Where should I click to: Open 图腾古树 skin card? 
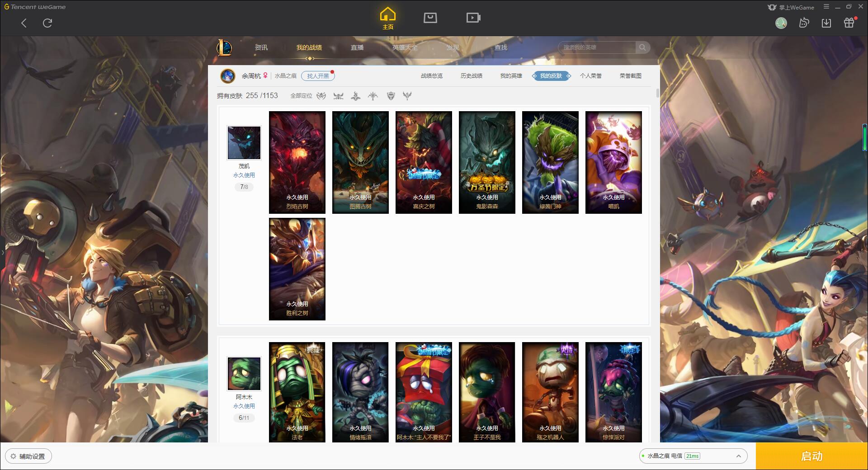360,162
